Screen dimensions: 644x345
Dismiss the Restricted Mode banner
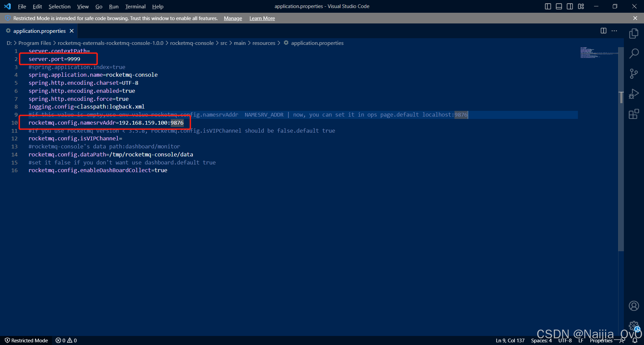(635, 18)
